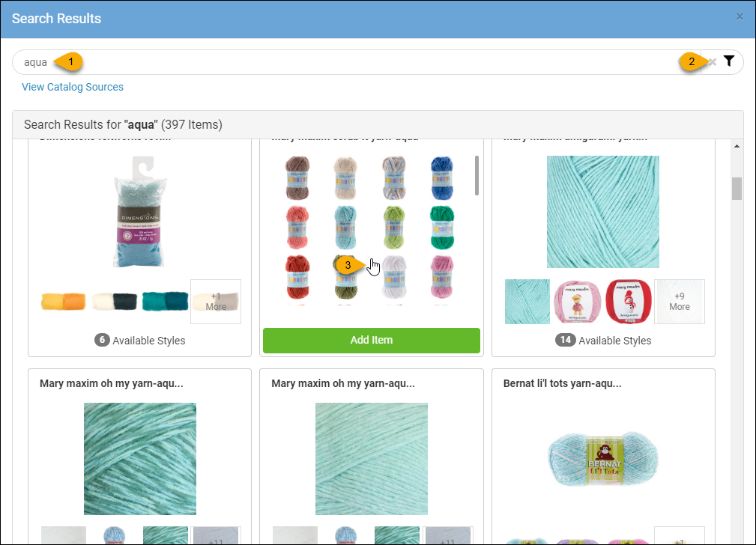Click the aqua search input field

tap(357, 62)
